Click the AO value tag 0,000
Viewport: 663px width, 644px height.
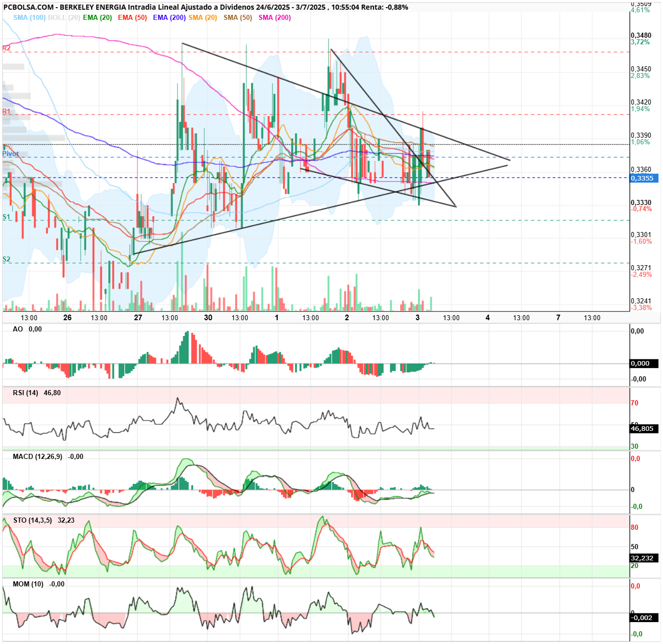tap(644, 364)
